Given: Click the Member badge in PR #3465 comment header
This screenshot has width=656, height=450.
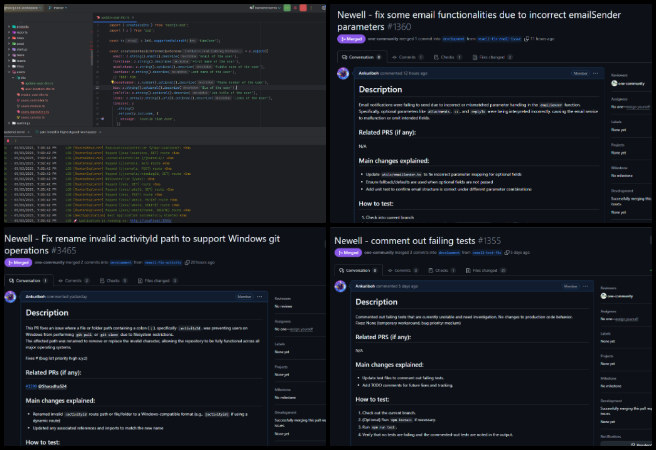Looking at the screenshot, I should point(244,297).
